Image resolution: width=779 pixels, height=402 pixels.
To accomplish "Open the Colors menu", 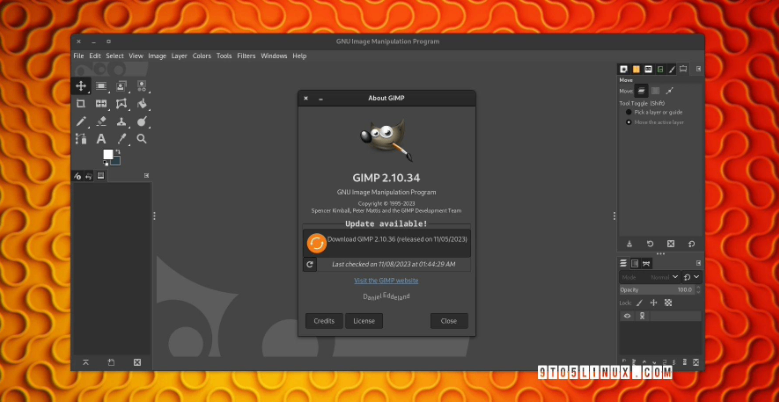I will (x=202, y=56).
